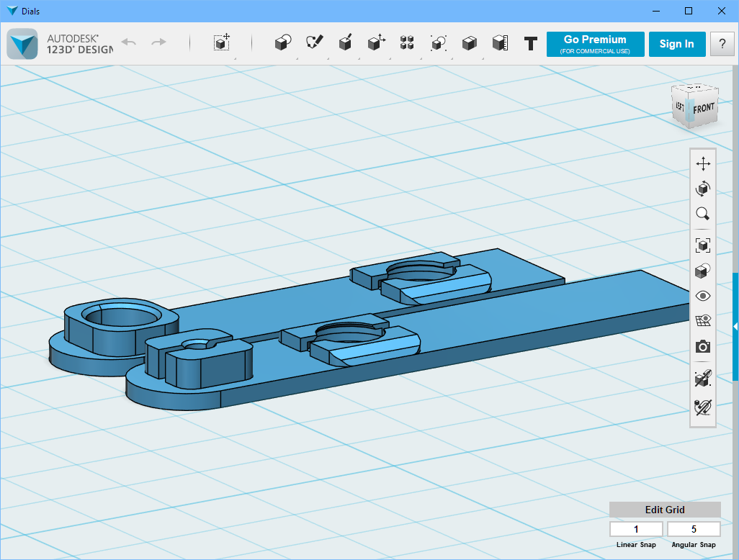Expand the side panel with the arrow on the right edge
Image resolution: width=739 pixels, height=560 pixels.
tap(735, 326)
